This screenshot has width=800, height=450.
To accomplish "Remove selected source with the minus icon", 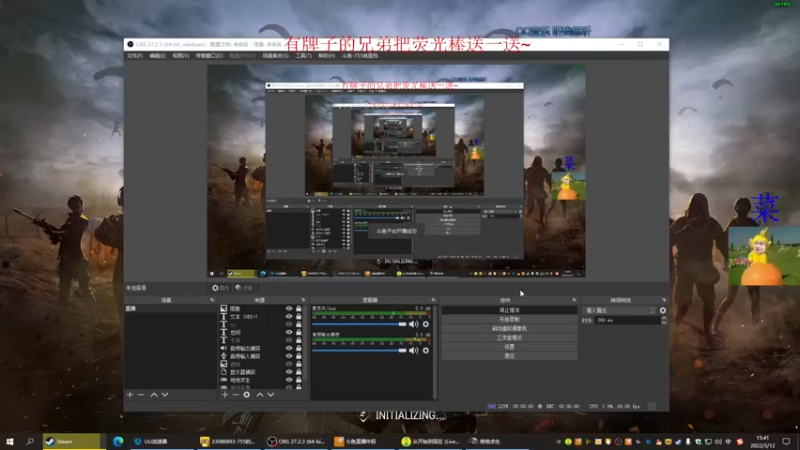I will click(235, 394).
